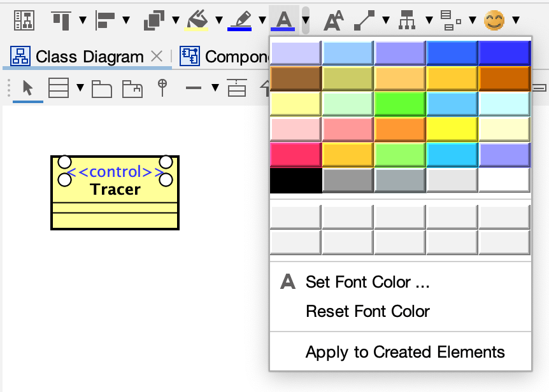
Task: Click the Tracer class attributes compartment
Action: 115,207
